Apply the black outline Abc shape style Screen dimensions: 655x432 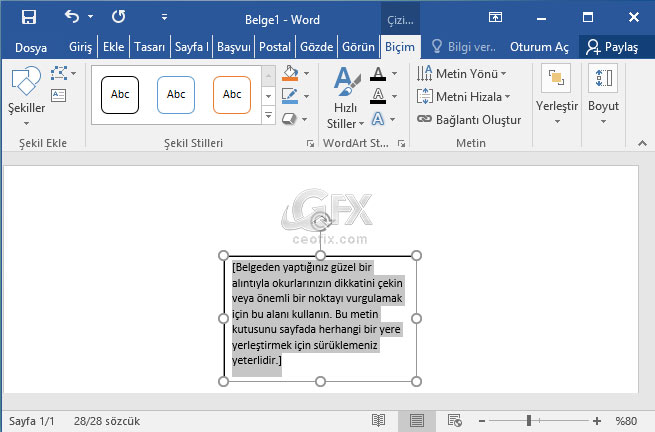[120, 95]
